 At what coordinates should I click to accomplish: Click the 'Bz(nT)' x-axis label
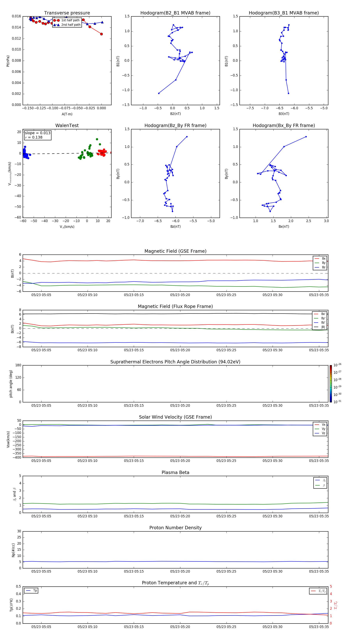175,227
